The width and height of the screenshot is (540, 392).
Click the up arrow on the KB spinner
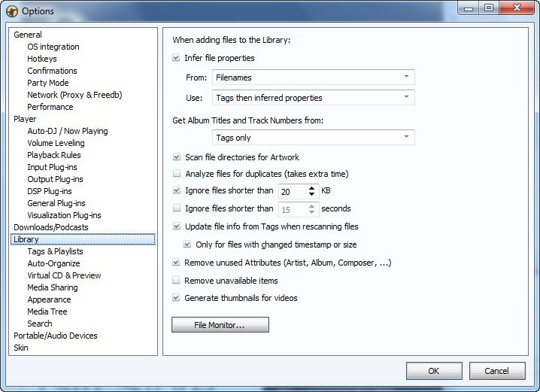click(x=312, y=187)
